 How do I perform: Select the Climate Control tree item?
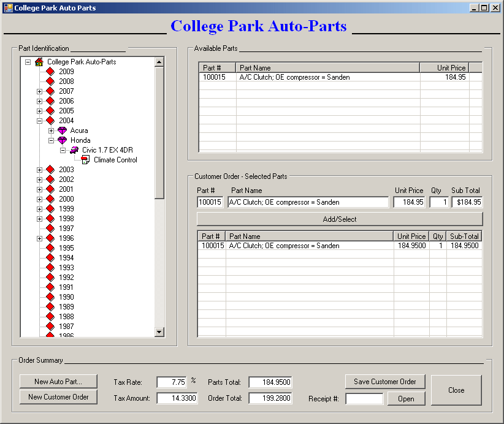115,160
